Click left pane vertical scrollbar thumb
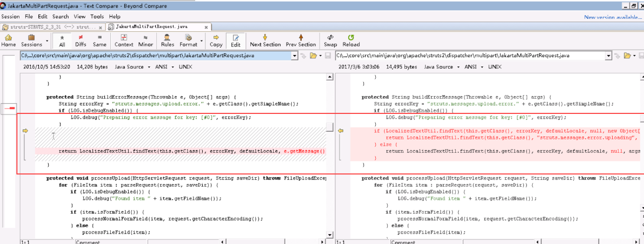The height and width of the screenshot is (244, 644). point(329,127)
